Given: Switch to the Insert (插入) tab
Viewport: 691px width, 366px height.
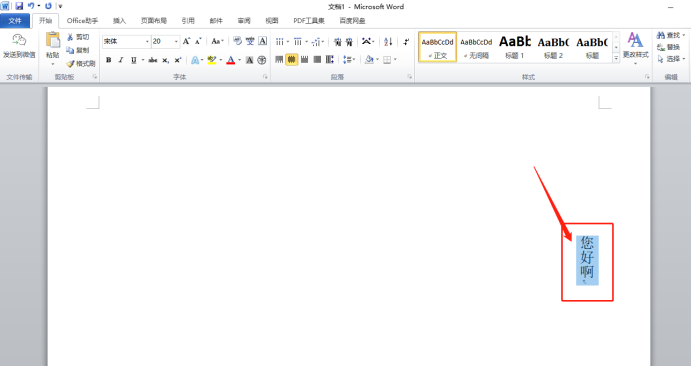Looking at the screenshot, I should point(119,21).
